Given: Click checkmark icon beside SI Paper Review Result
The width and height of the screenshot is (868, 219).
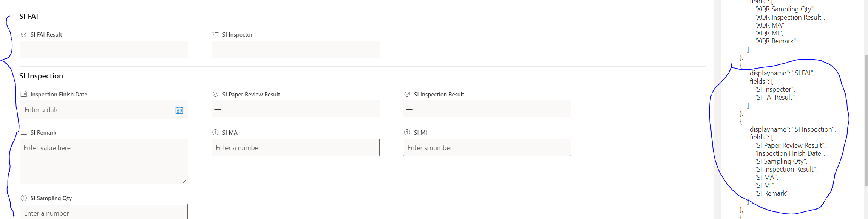Looking at the screenshot, I should click(216, 94).
